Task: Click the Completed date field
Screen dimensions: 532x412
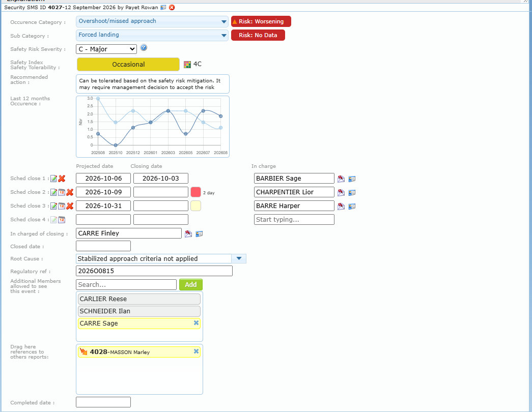Action: [103, 402]
